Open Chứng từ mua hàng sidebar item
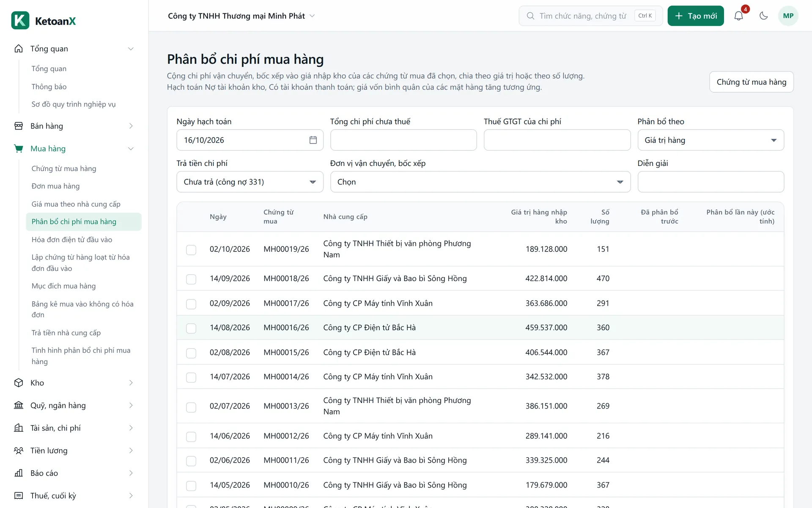The height and width of the screenshot is (508, 812). [64, 168]
